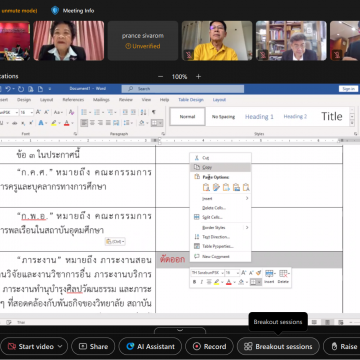
Task: Expand the Insert submenu arrow
Action: click(247, 198)
